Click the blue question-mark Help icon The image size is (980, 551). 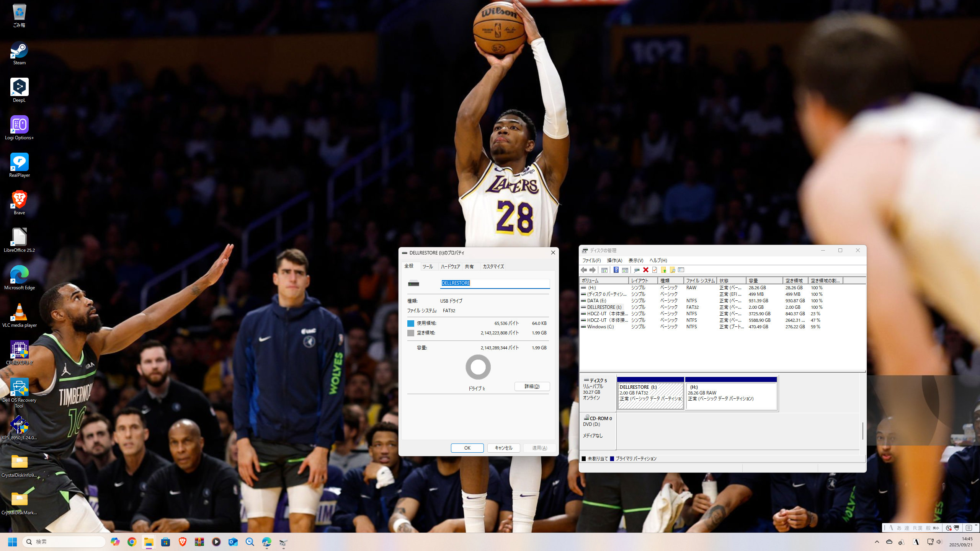(x=616, y=270)
